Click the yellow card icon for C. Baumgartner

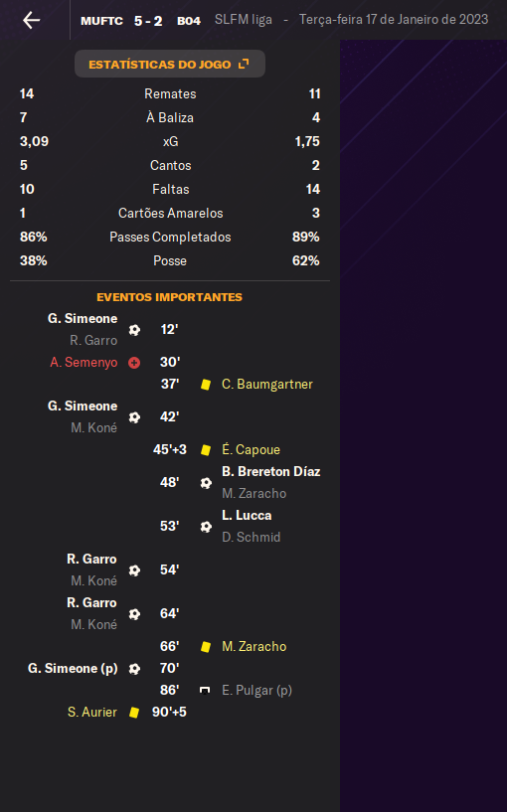coord(206,385)
